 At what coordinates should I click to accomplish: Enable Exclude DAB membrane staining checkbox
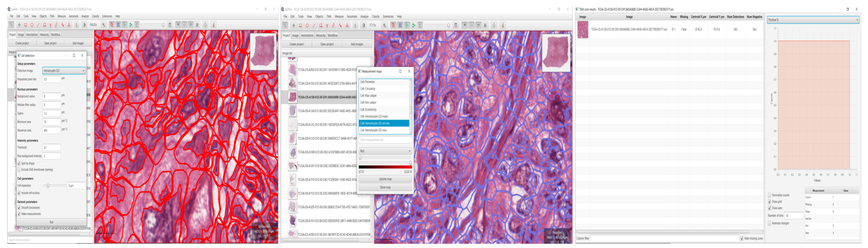[x=19, y=170]
